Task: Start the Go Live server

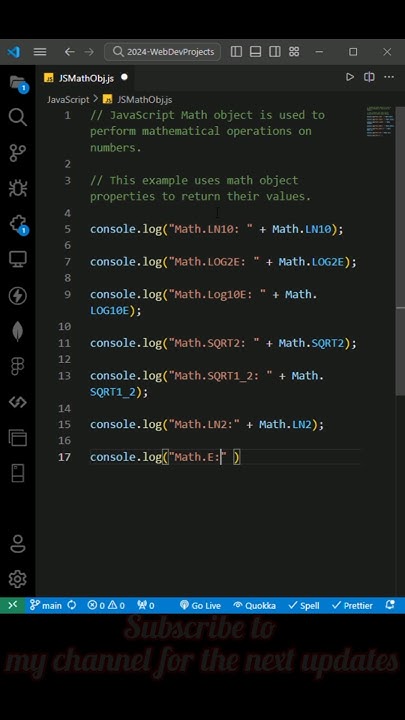Action: point(200,606)
